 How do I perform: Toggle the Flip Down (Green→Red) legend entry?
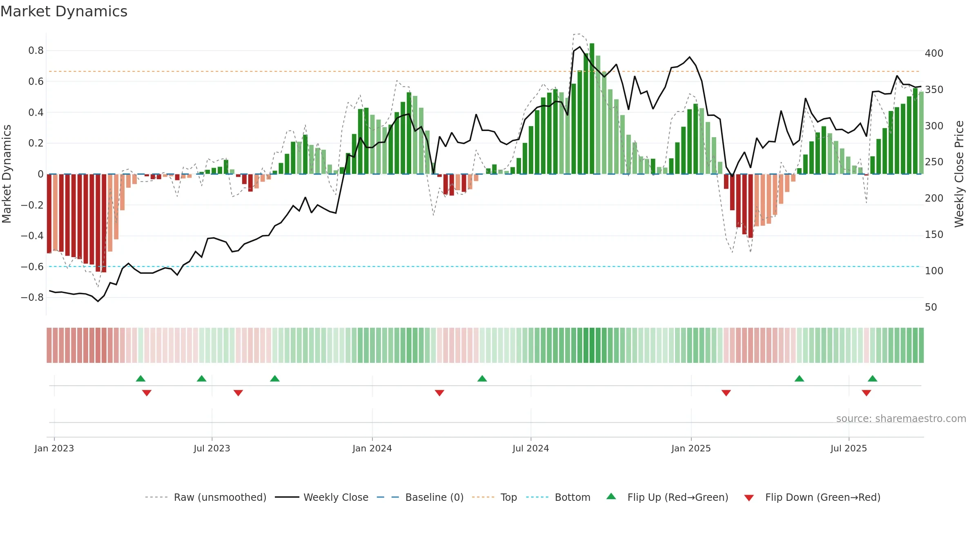812,497
